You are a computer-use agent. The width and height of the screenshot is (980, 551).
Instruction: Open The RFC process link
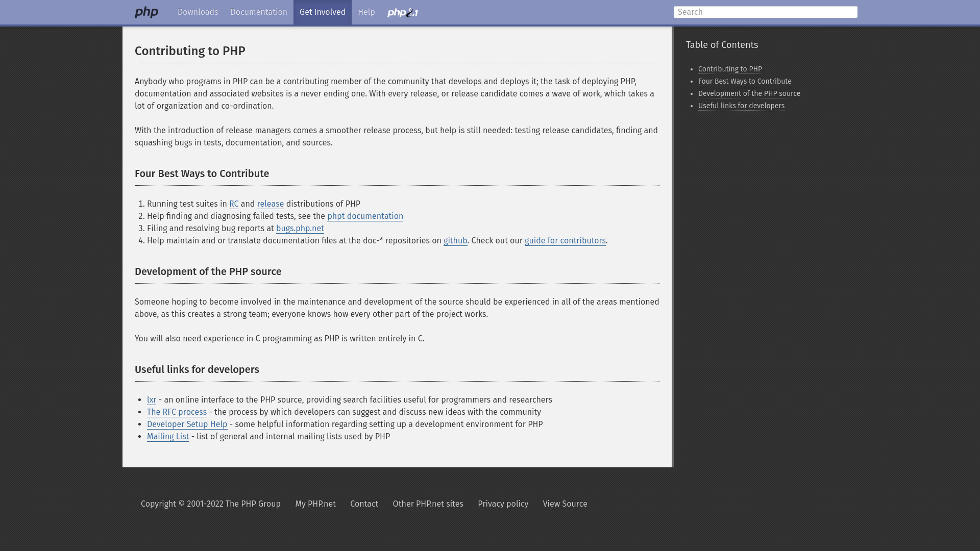pyautogui.click(x=177, y=412)
